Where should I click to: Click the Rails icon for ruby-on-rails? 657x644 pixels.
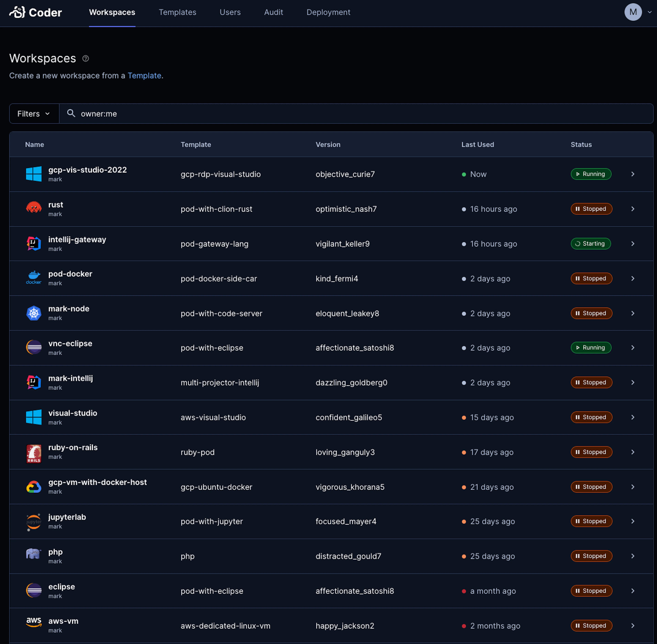[34, 454]
